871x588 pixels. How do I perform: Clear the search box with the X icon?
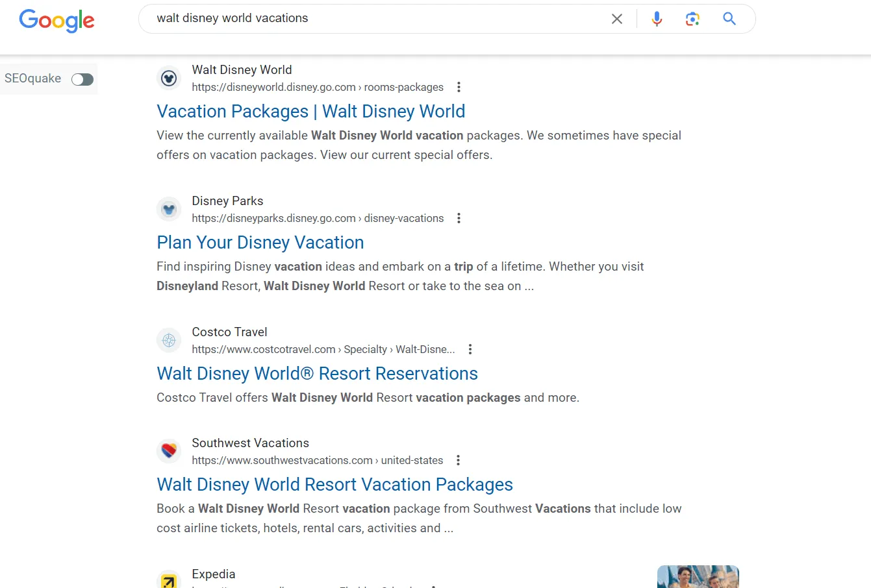[616, 19]
